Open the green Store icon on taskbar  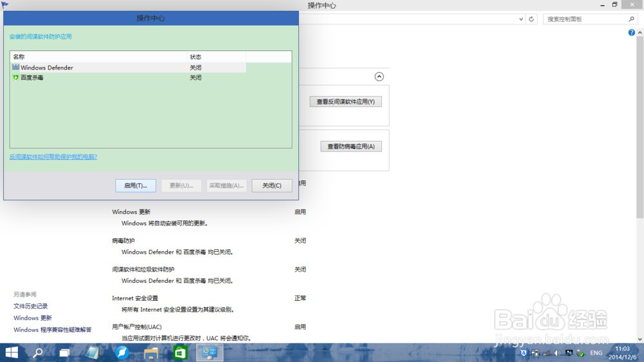pos(180,352)
